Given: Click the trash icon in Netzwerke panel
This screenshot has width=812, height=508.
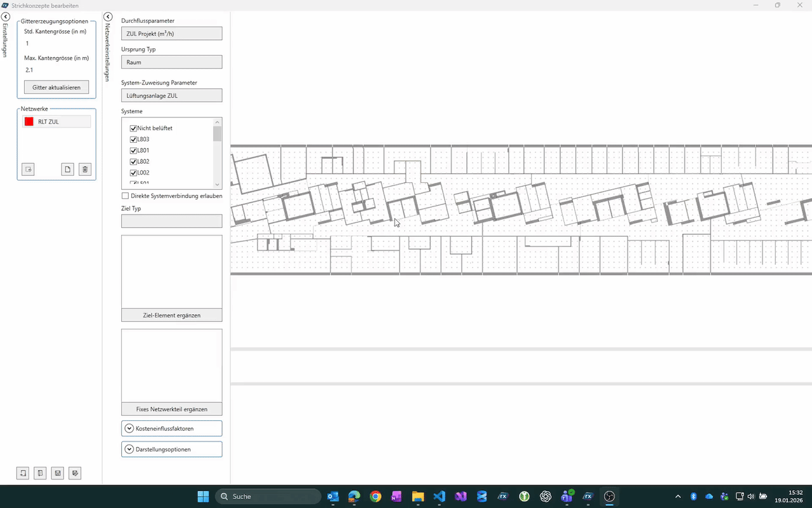Looking at the screenshot, I should pyautogui.click(x=85, y=169).
